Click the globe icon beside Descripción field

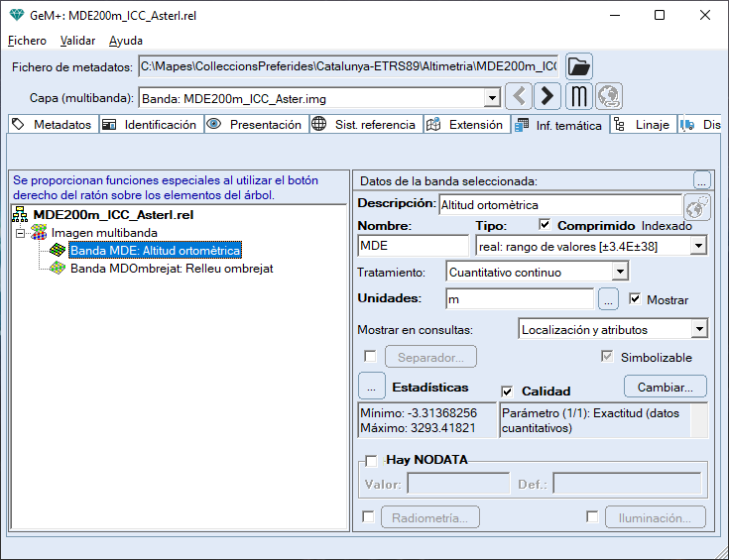(697, 205)
